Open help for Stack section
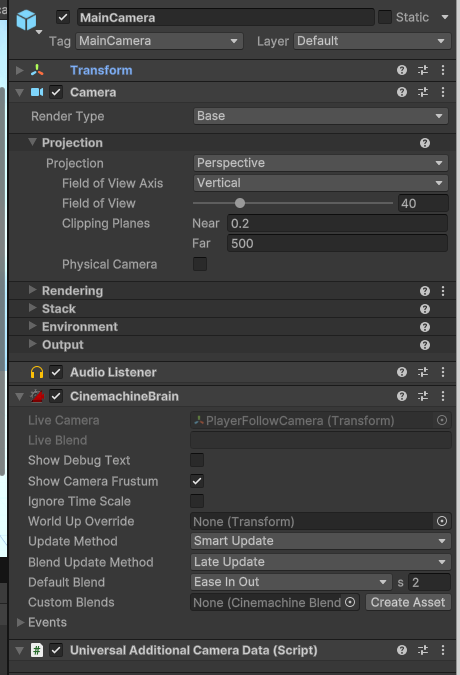 point(425,309)
